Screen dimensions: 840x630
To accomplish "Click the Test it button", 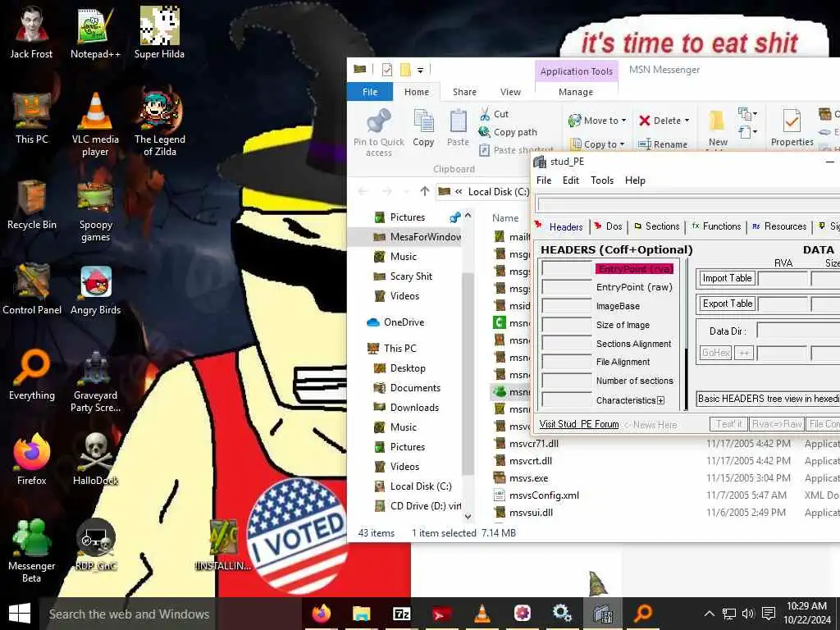I will tap(728, 424).
